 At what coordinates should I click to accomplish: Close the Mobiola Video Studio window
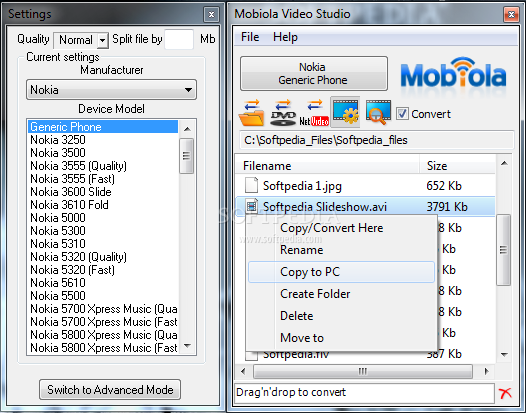511,14
